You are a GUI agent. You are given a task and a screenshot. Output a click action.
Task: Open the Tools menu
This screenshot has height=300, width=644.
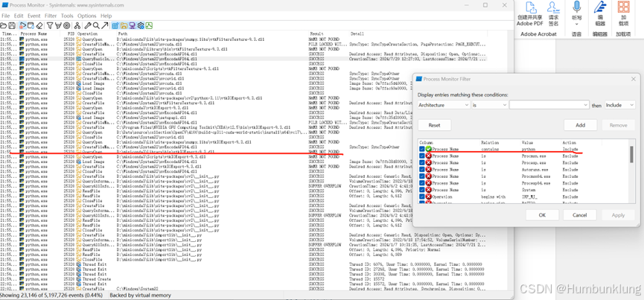pos(67,16)
